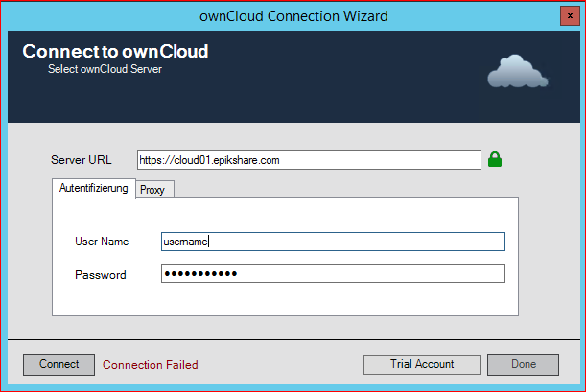Focus the Server URL field
This screenshot has width=586, height=392.
(309, 160)
